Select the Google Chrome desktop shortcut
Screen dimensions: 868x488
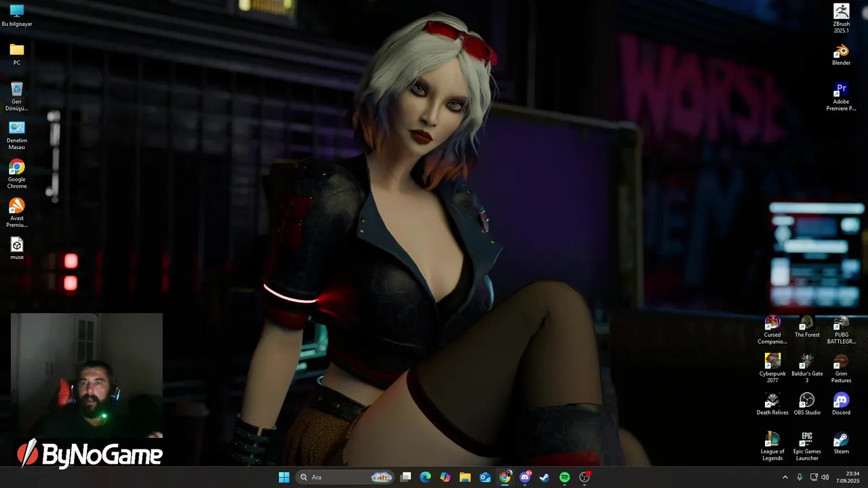(x=17, y=174)
